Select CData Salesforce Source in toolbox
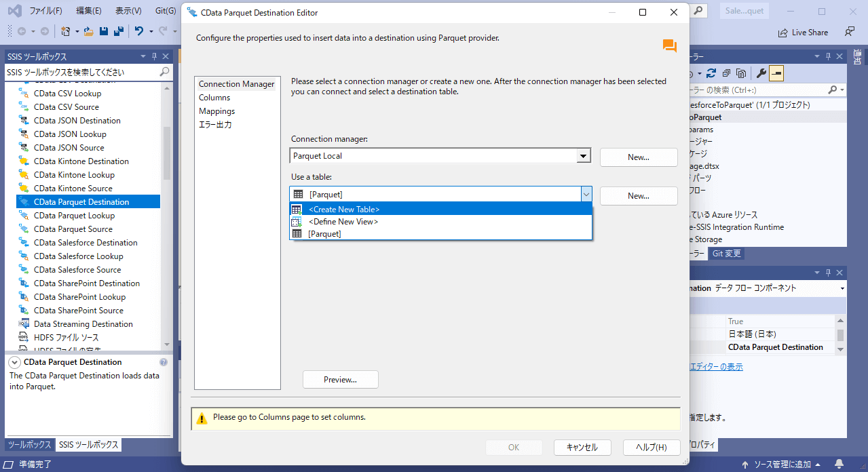This screenshot has height=472, width=868. click(77, 270)
